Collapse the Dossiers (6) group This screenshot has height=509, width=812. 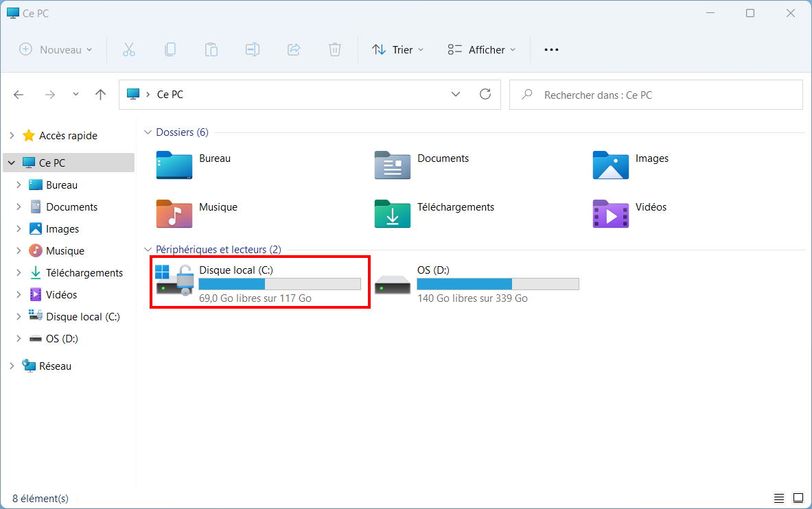coord(148,132)
